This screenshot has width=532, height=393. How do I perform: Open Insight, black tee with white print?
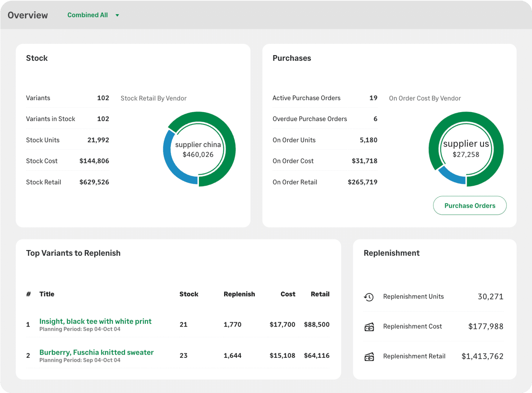click(x=95, y=321)
